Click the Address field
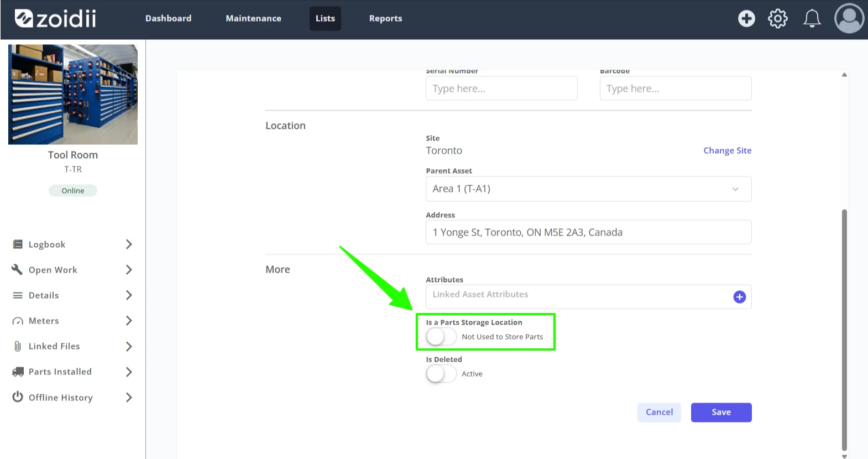 [588, 232]
